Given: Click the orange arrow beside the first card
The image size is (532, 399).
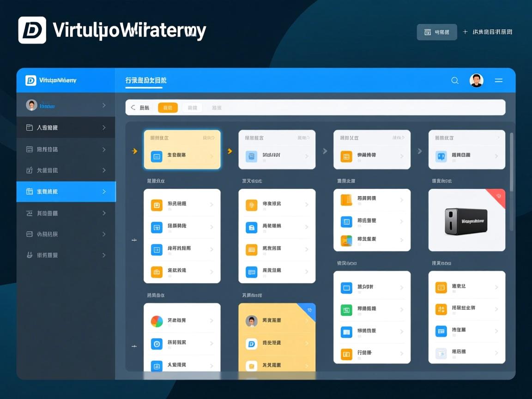Looking at the screenshot, I should pyautogui.click(x=134, y=151).
